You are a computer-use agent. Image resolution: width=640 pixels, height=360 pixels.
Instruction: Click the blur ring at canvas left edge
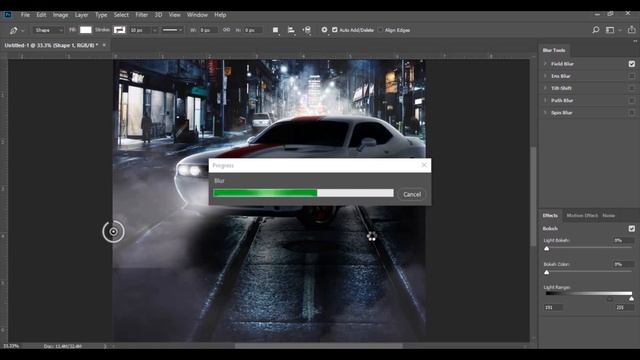point(113,232)
